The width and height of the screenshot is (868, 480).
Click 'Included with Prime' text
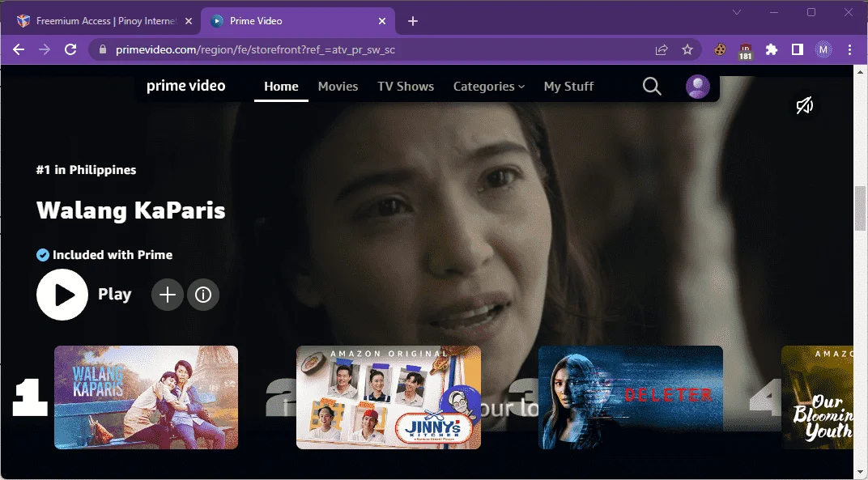(113, 255)
